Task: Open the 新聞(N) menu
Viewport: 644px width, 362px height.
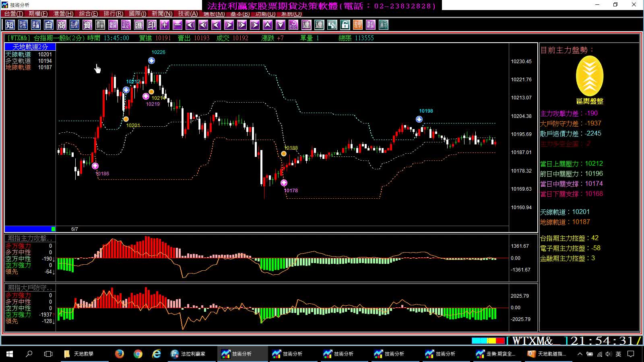Action: pos(162,14)
